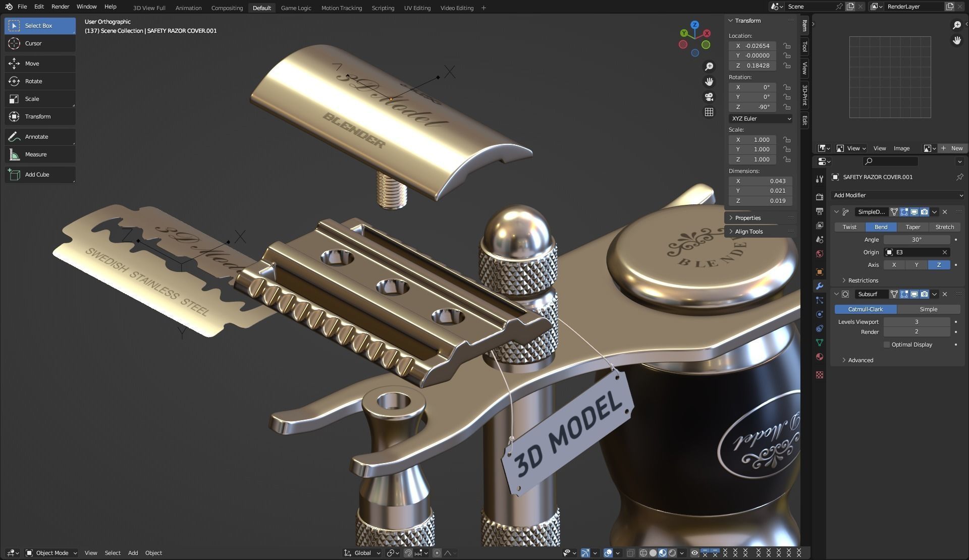969x560 pixels.
Task: Collapse the SimpleDeform modifier panel
Action: (x=836, y=212)
